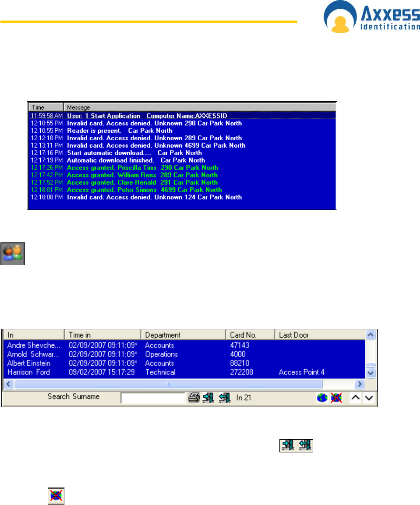Click the horizontal scrollbar thumb under the list
Viewport: 420px width, 505px height.
[169, 384]
